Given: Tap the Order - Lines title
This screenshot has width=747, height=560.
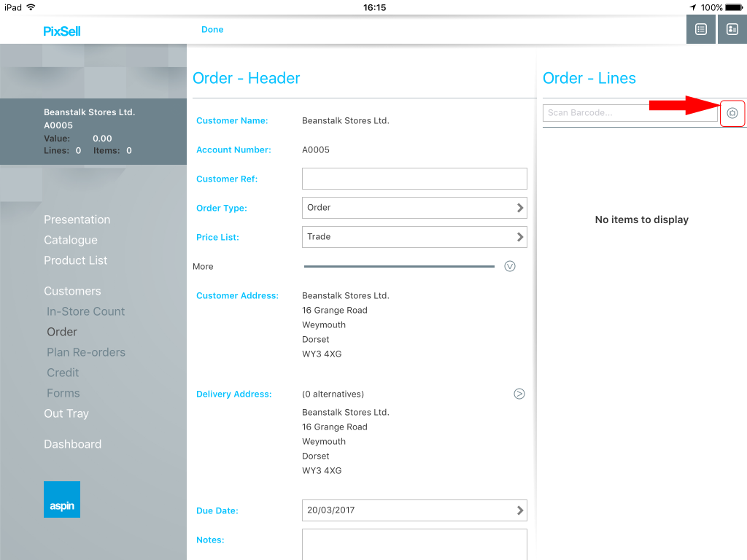Looking at the screenshot, I should (x=589, y=78).
